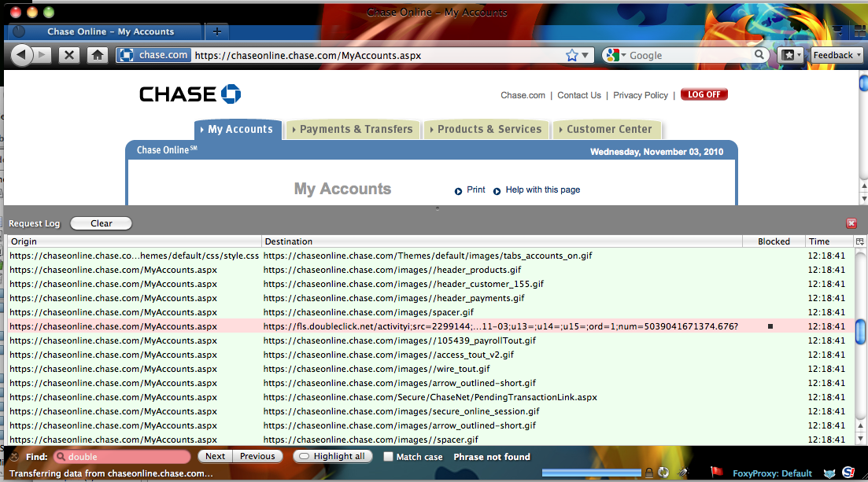Image resolution: width=868 pixels, height=482 pixels.
Task: Open the column picker icon
Action: tap(859, 241)
